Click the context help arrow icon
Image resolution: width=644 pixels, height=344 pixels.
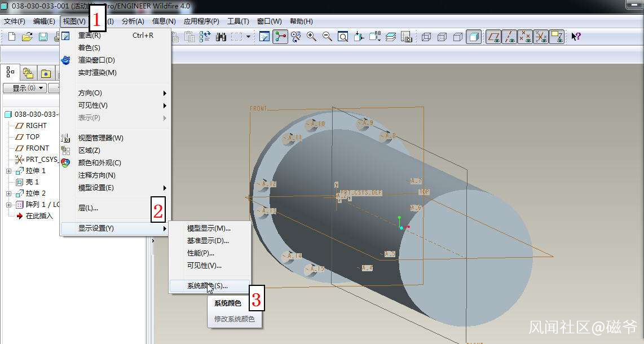(x=576, y=37)
